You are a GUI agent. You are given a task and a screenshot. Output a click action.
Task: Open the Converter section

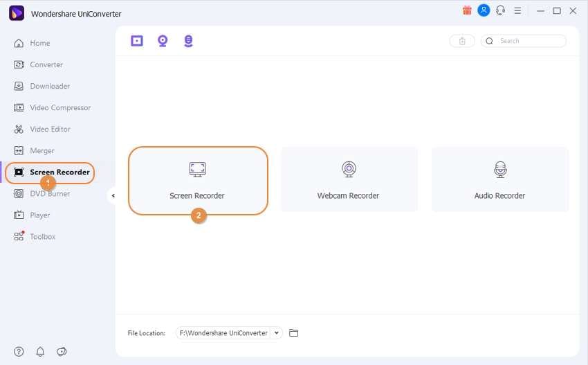click(38, 64)
